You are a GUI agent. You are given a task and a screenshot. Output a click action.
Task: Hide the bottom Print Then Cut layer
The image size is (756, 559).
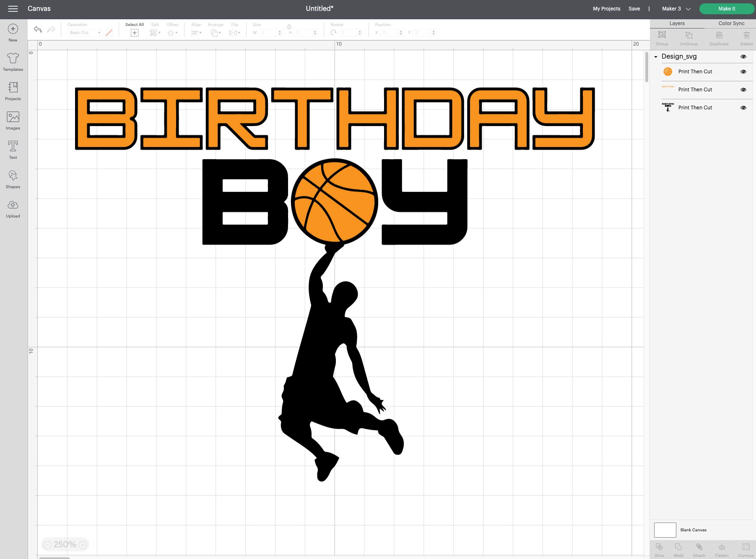743,108
